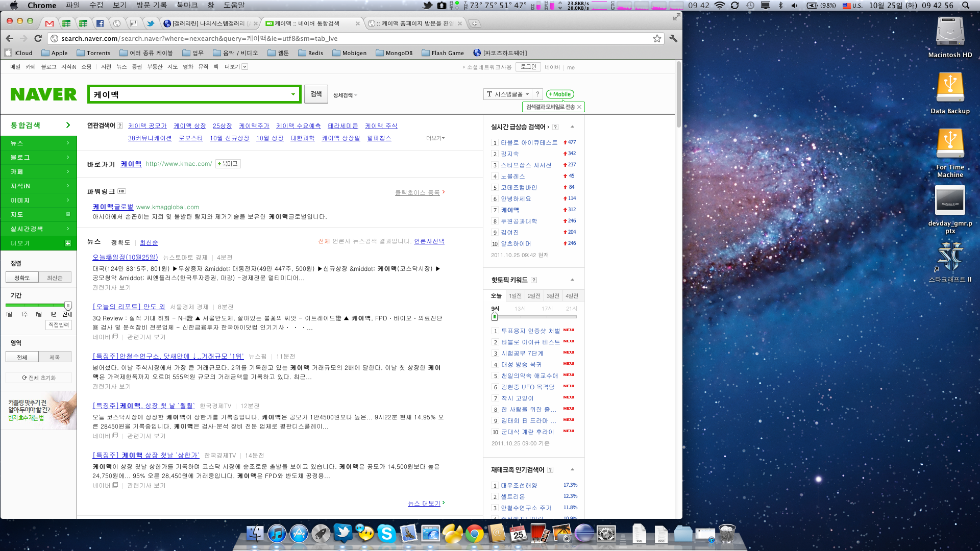Click the Chrome address bar URL

coord(199,38)
